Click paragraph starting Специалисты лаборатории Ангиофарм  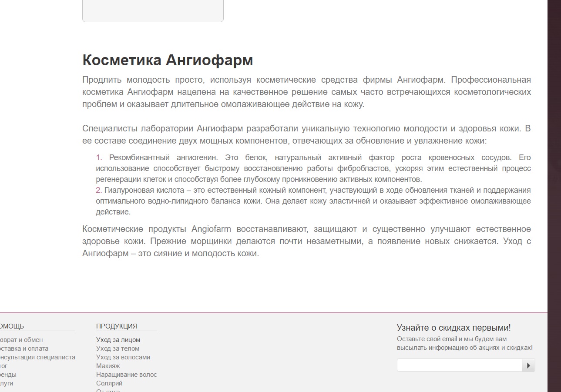pyautogui.click(x=306, y=134)
